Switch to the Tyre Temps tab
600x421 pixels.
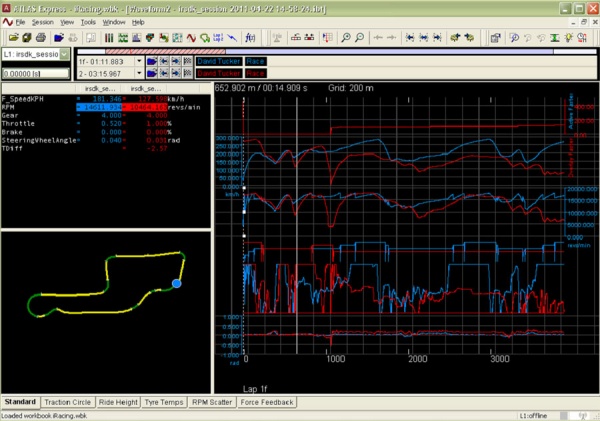[x=164, y=401]
